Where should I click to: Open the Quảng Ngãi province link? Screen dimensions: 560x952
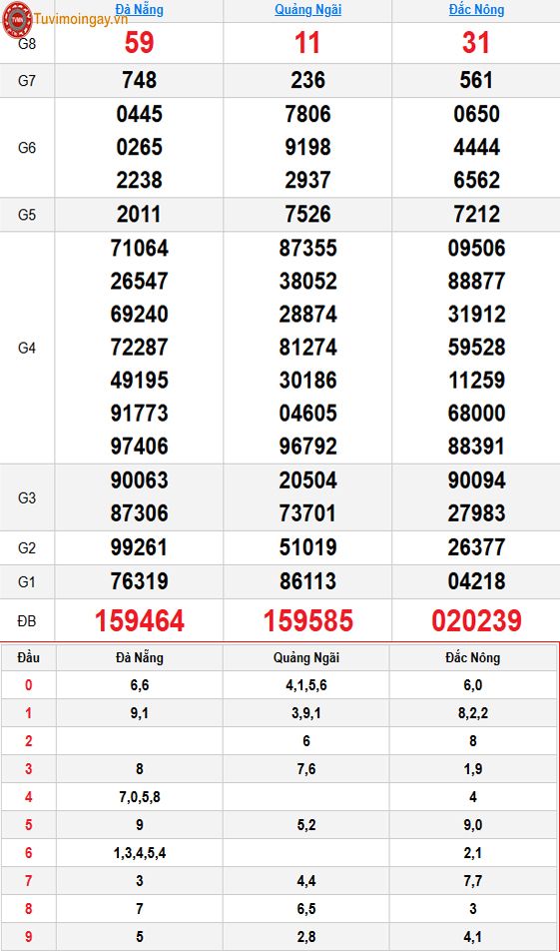307,10
